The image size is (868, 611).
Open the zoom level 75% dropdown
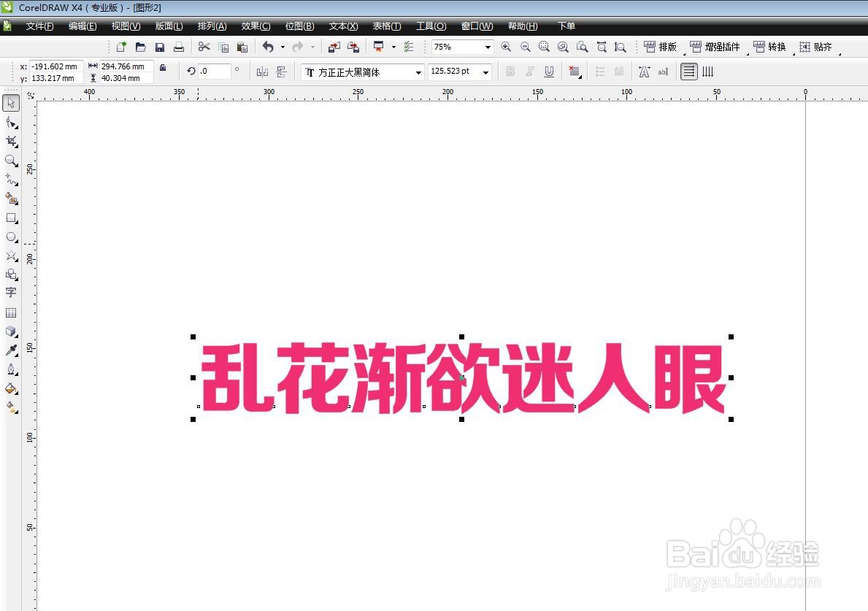coord(488,47)
